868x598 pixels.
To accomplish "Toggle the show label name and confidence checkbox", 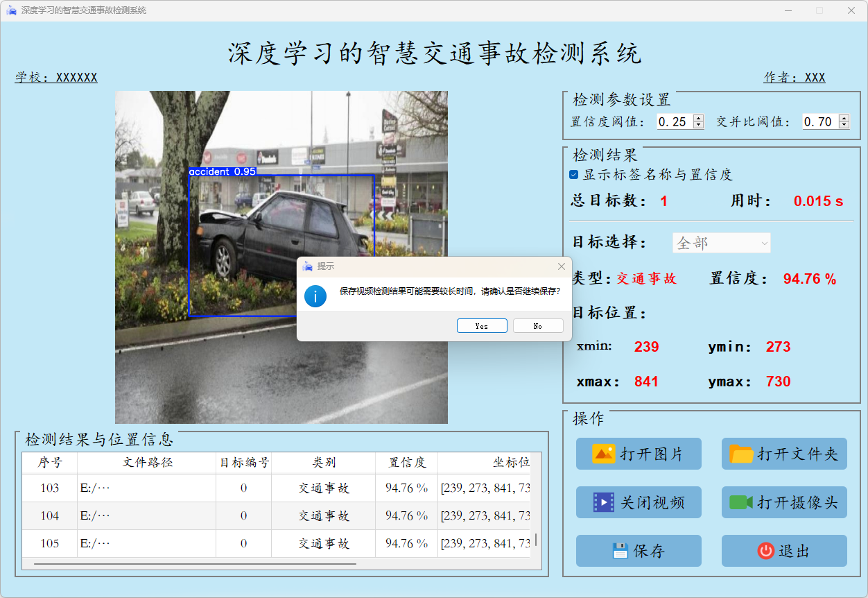I will tap(574, 175).
